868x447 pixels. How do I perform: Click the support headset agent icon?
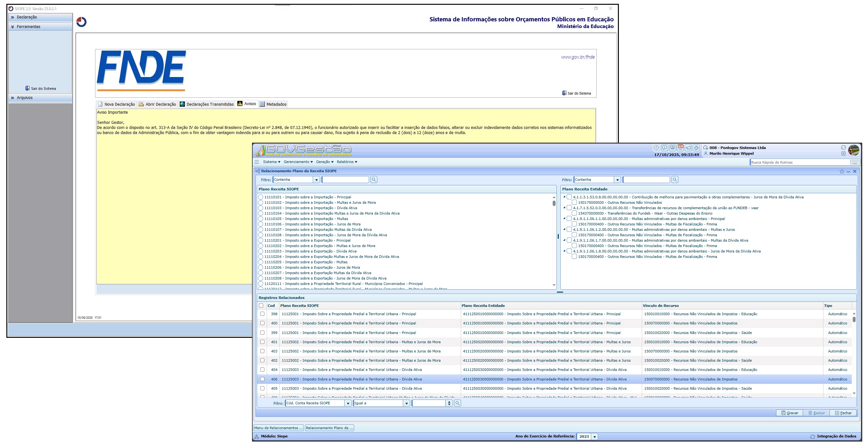pos(696,148)
